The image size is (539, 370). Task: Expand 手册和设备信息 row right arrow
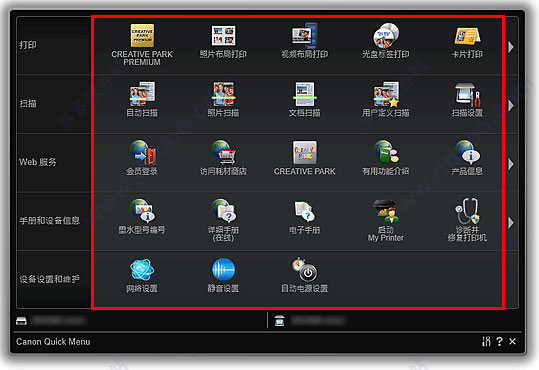511,222
